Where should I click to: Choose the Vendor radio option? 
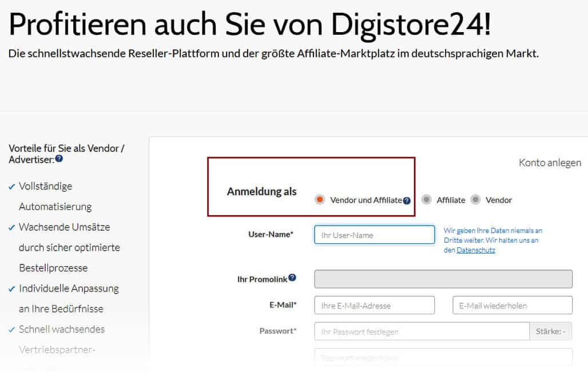475,199
